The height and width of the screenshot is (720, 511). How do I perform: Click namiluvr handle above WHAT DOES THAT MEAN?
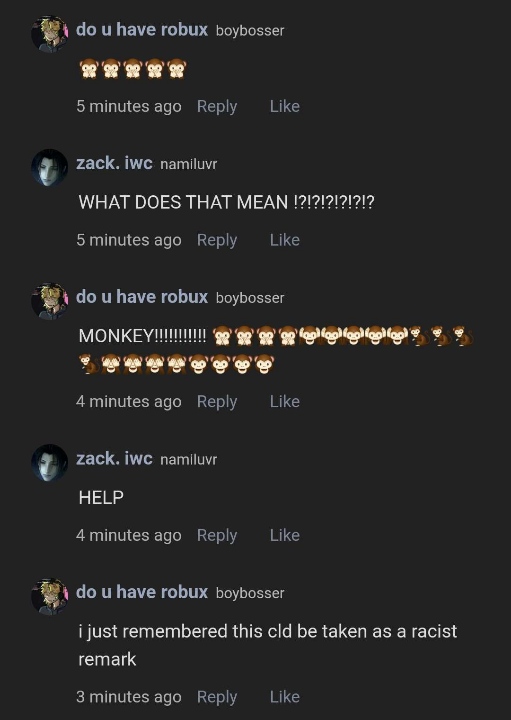(189, 164)
